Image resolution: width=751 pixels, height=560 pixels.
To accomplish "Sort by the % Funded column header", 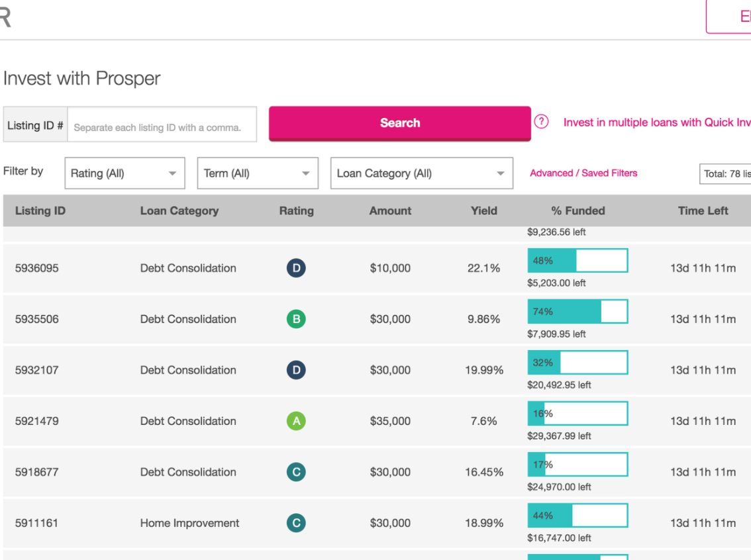I will click(x=578, y=210).
